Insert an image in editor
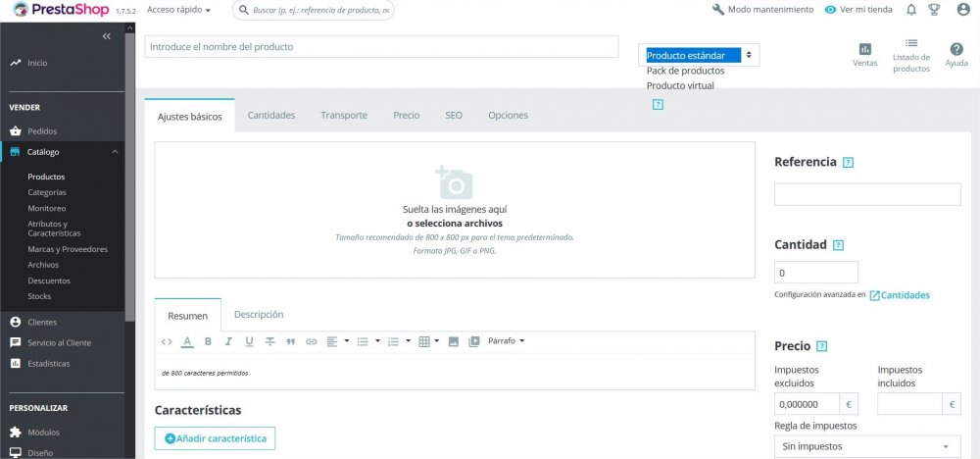980x459 pixels. (x=454, y=341)
